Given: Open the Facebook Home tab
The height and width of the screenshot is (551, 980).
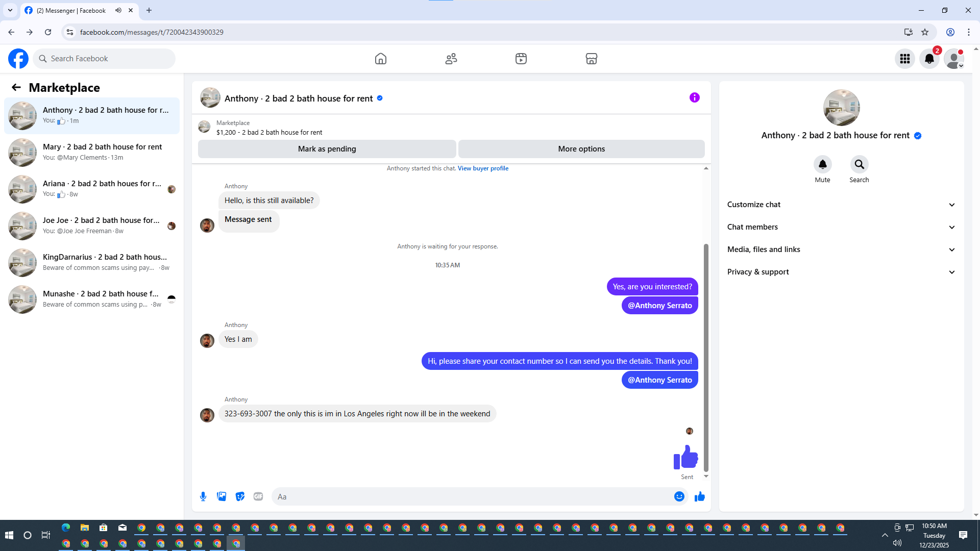Looking at the screenshot, I should click(x=380, y=59).
